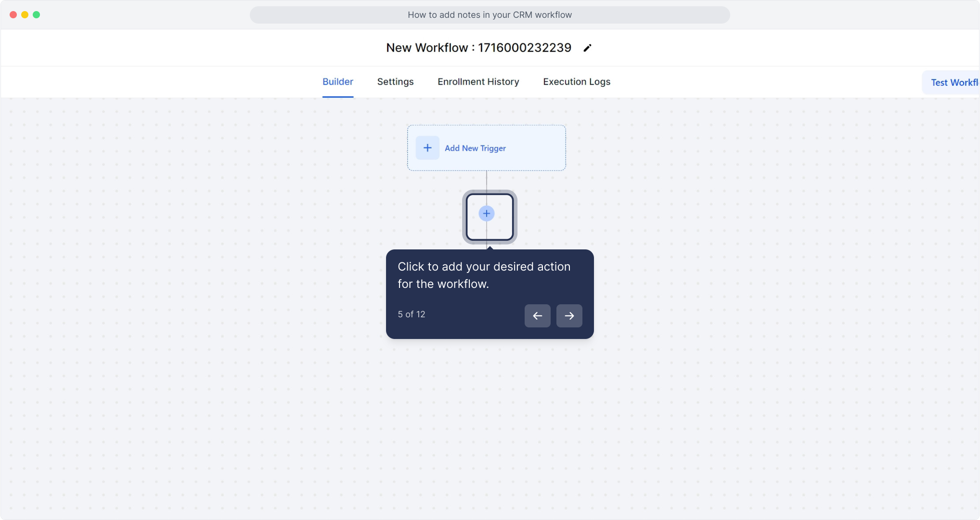The height and width of the screenshot is (520, 980).
Task: Click the yellow minimize window dot
Action: (25, 14)
